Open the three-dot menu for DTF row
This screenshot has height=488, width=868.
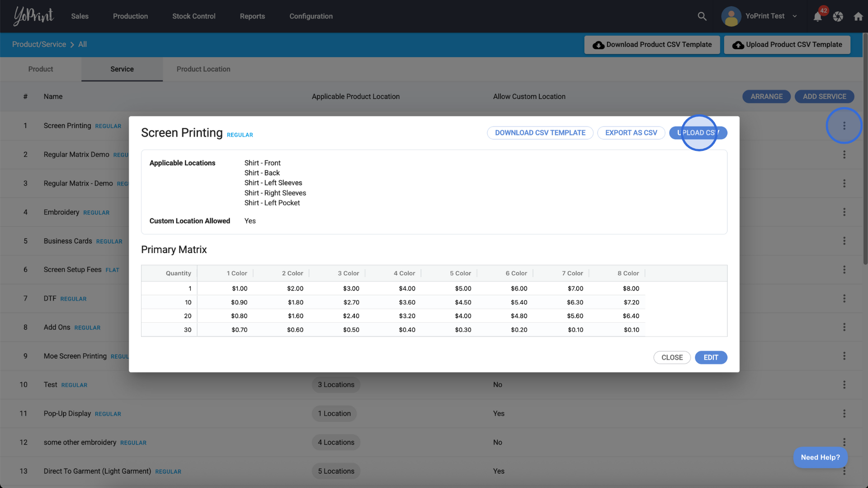[x=844, y=299]
